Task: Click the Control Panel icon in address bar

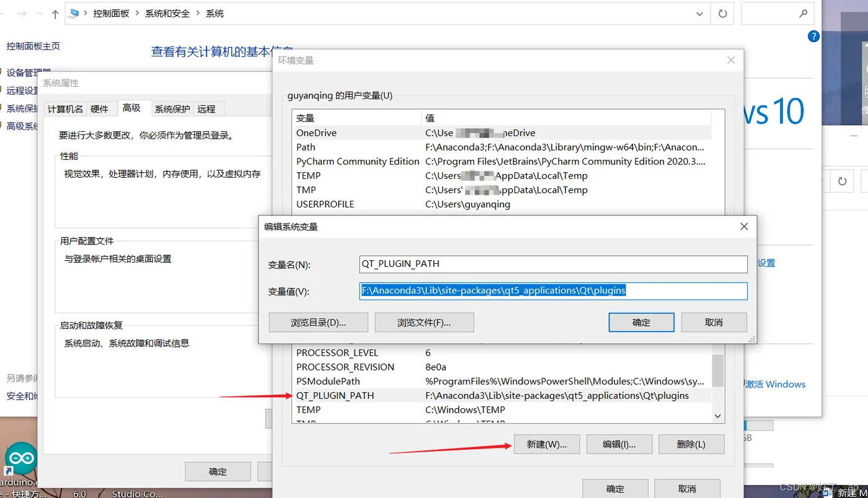Action: [75, 13]
